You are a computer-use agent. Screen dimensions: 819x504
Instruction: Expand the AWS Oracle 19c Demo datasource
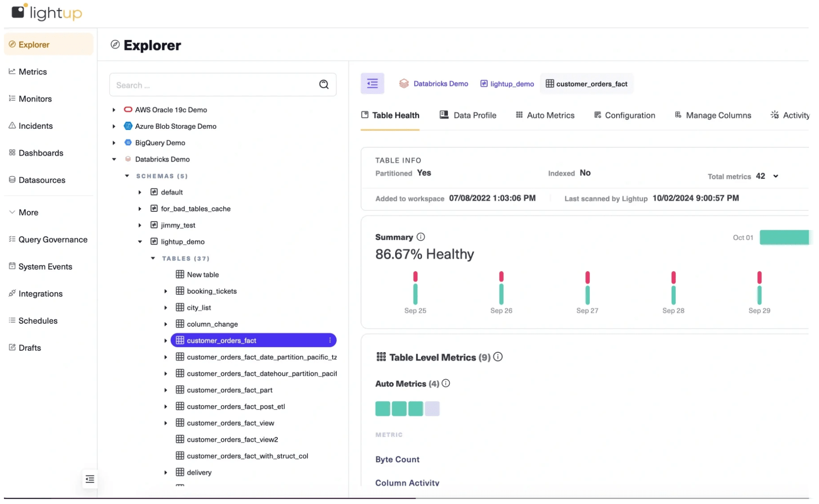113,109
